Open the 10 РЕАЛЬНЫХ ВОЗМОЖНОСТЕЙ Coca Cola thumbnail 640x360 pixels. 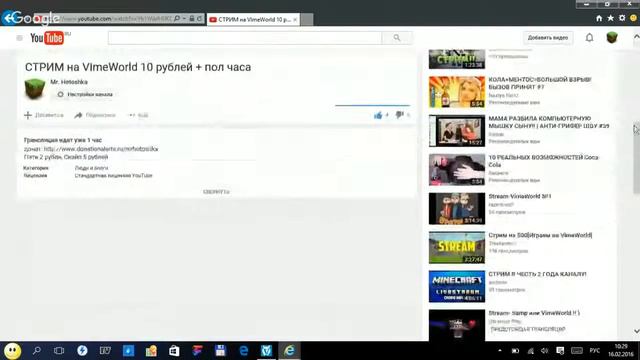457,170
